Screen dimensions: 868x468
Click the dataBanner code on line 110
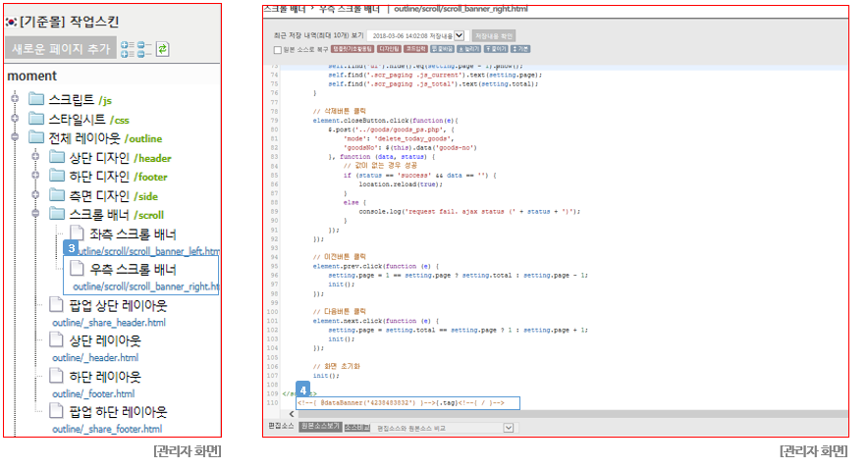pos(401,402)
